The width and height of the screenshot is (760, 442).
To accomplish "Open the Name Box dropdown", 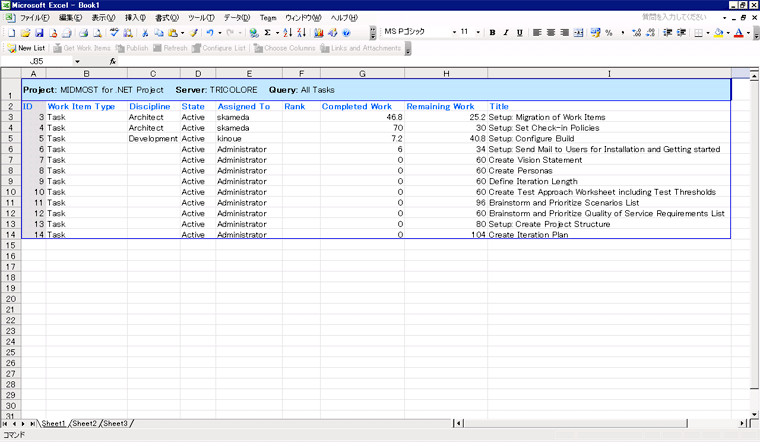I will [77, 61].
